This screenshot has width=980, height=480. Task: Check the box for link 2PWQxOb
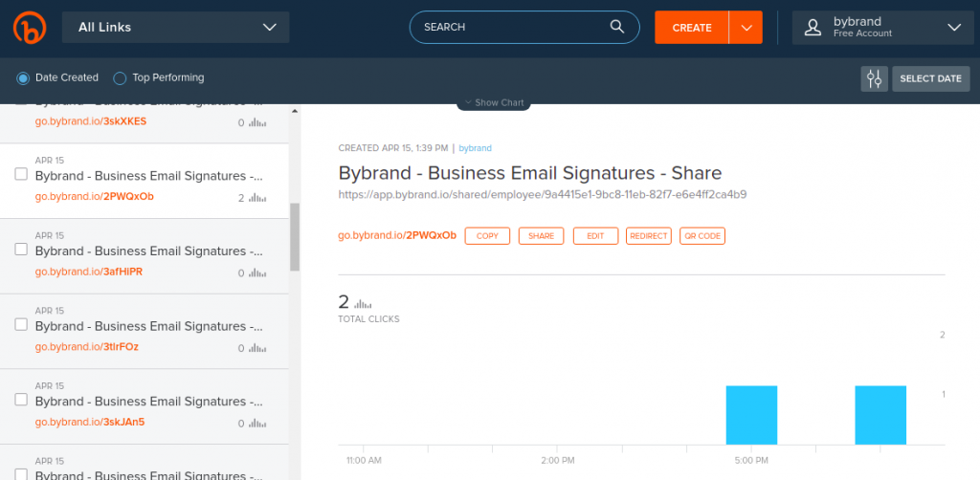[x=21, y=174]
